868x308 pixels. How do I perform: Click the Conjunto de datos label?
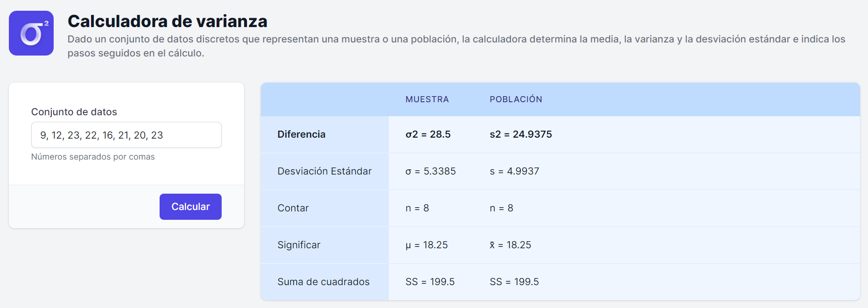click(74, 112)
